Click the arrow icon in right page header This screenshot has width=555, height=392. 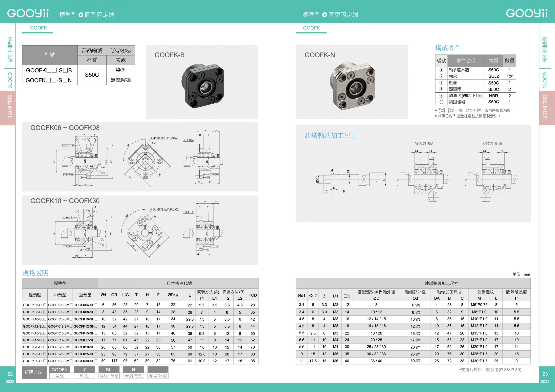click(x=325, y=15)
